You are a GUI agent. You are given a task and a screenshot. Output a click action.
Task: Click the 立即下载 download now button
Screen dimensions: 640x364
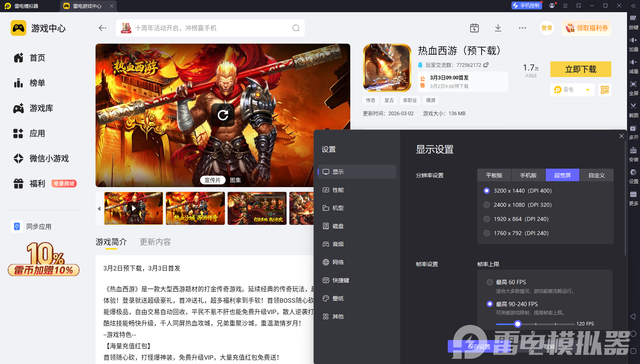[x=581, y=69]
